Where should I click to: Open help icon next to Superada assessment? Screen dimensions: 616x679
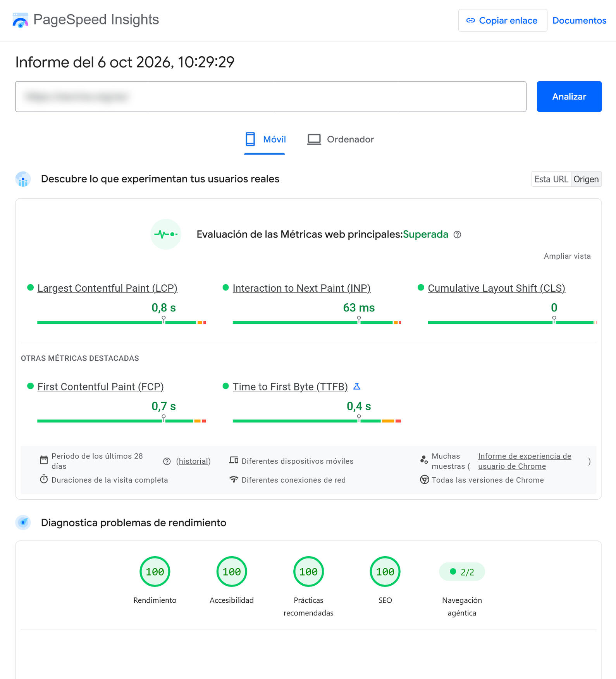point(457,235)
